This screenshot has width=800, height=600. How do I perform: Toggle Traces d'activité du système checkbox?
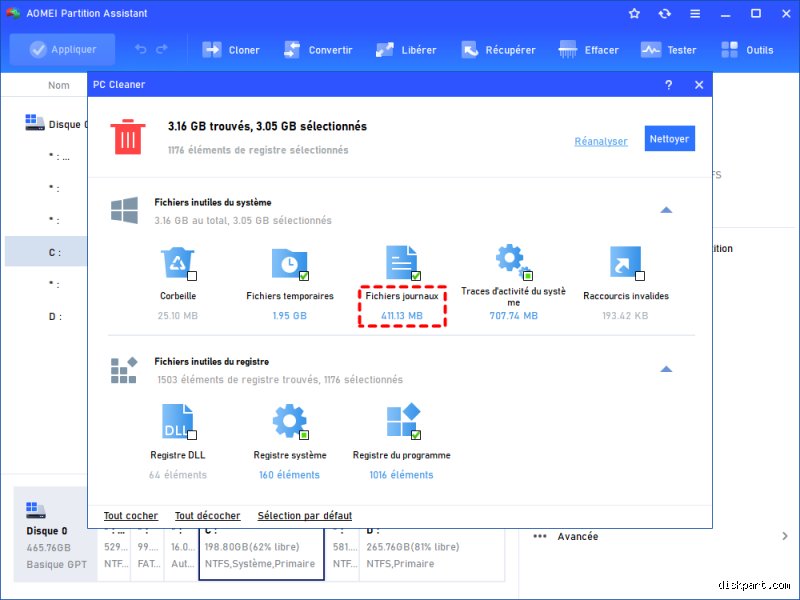[528, 276]
